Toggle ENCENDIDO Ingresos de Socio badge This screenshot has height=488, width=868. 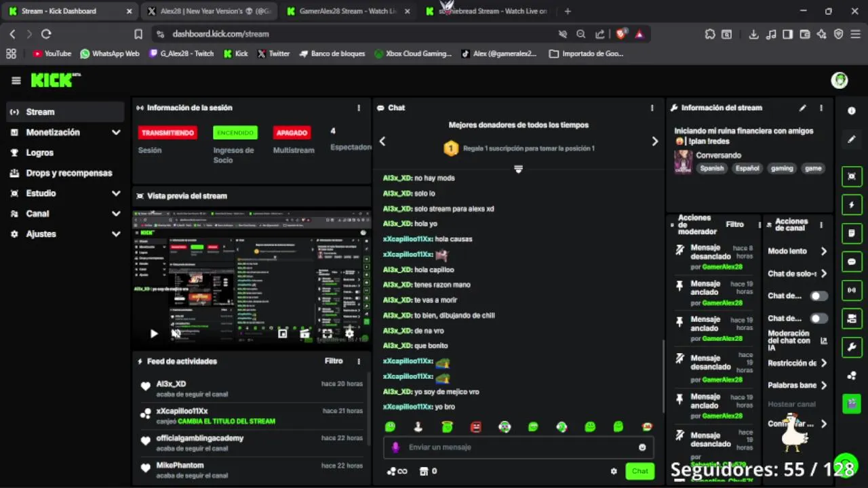point(235,133)
